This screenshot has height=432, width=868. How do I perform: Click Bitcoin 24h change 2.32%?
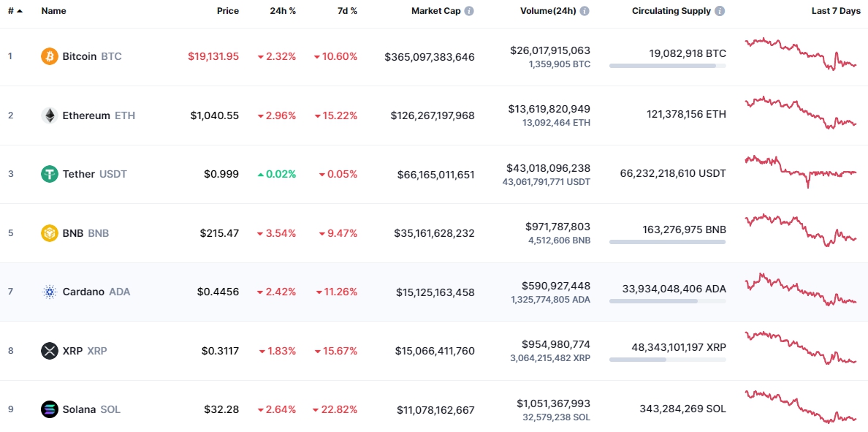click(277, 56)
